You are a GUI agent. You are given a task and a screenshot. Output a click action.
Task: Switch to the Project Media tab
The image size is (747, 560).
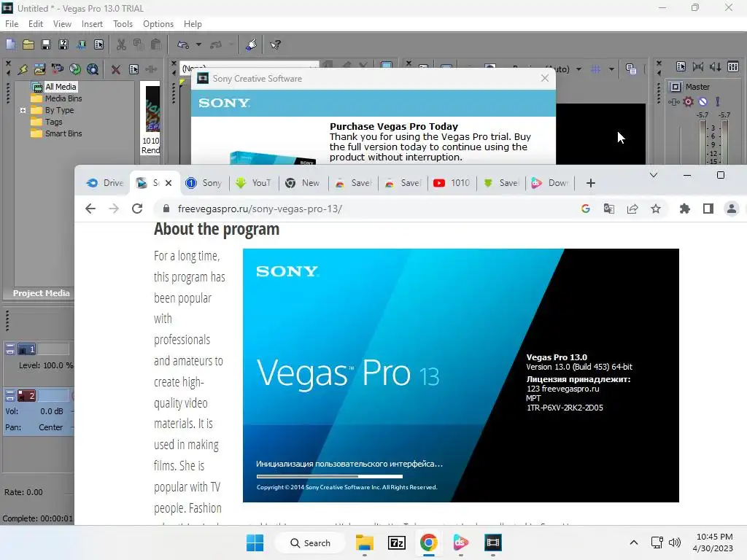click(41, 293)
